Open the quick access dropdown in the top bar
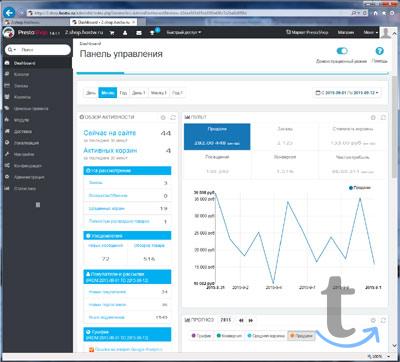Image resolution: width=400 pixels, height=362 pixels. 184,33
